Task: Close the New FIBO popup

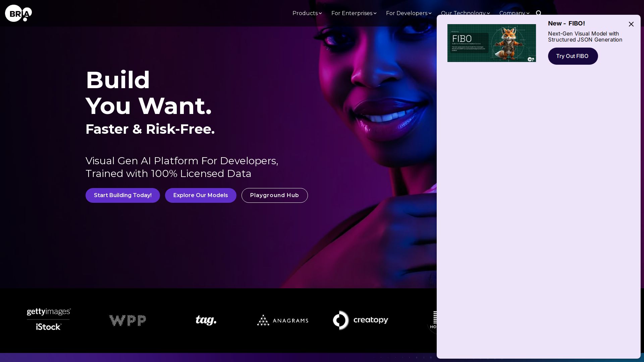Action: point(631,24)
